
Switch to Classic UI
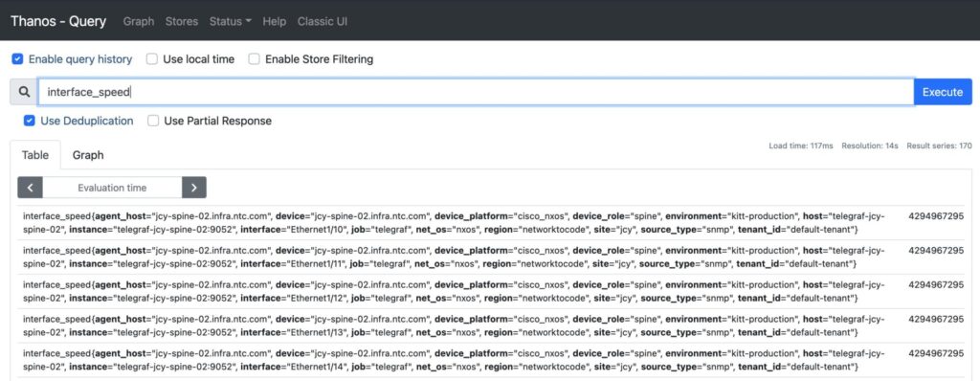(x=323, y=21)
